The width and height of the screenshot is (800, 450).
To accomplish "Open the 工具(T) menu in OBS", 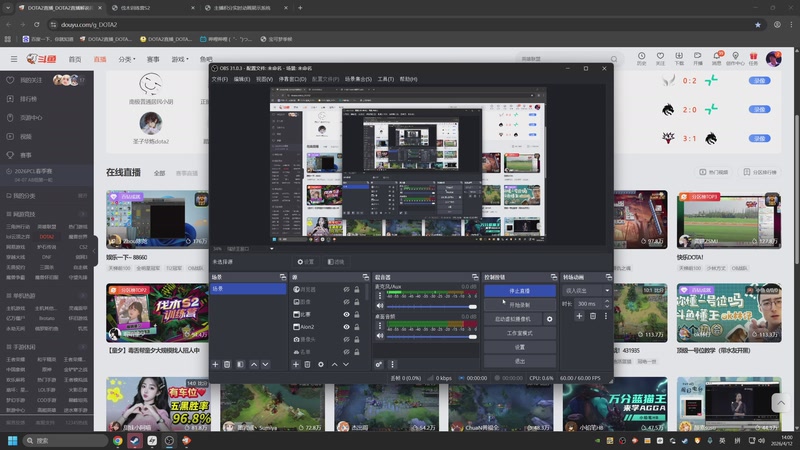I will pyautogui.click(x=385, y=79).
